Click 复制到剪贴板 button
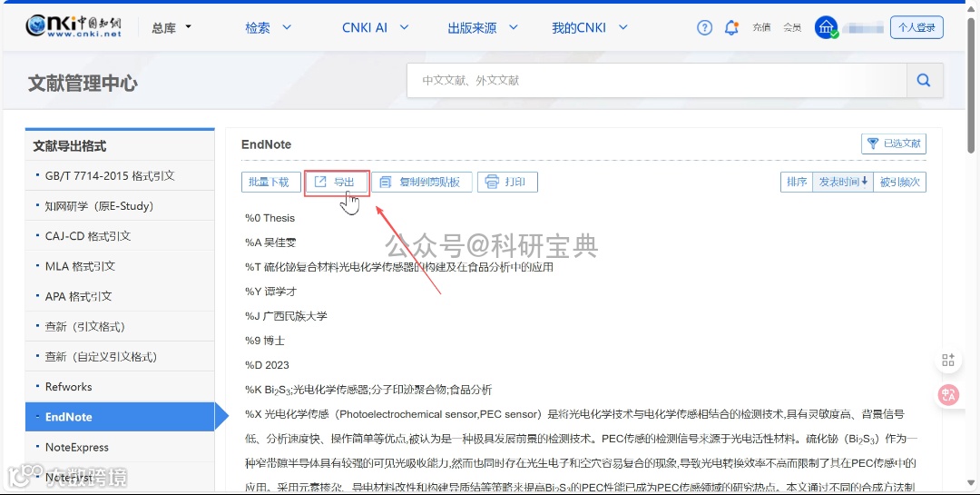980x495 pixels. [x=422, y=182]
